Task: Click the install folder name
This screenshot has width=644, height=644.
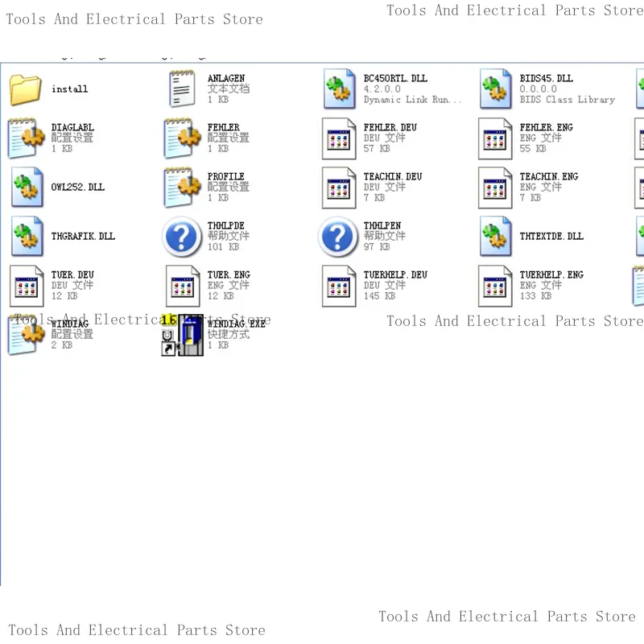Action: click(x=70, y=89)
